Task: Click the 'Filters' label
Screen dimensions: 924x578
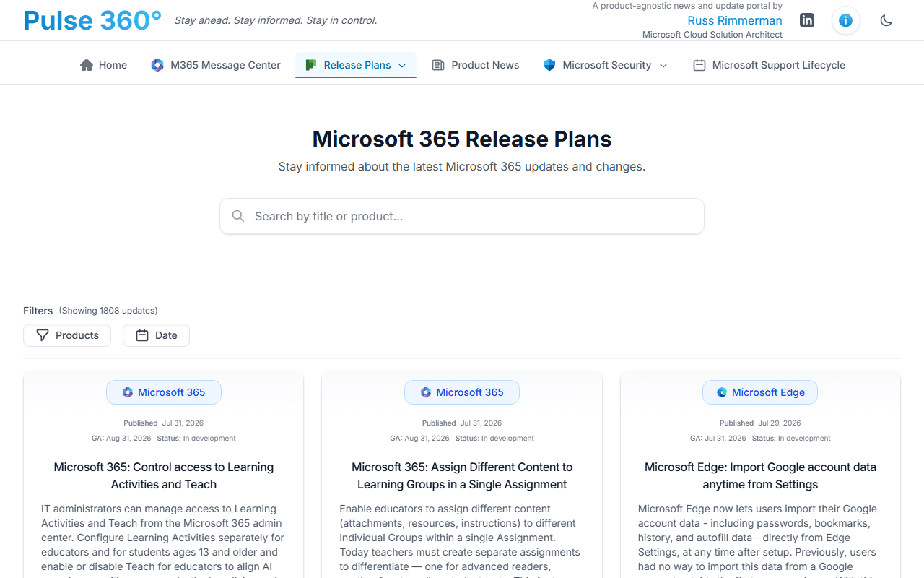Action: pyautogui.click(x=38, y=311)
